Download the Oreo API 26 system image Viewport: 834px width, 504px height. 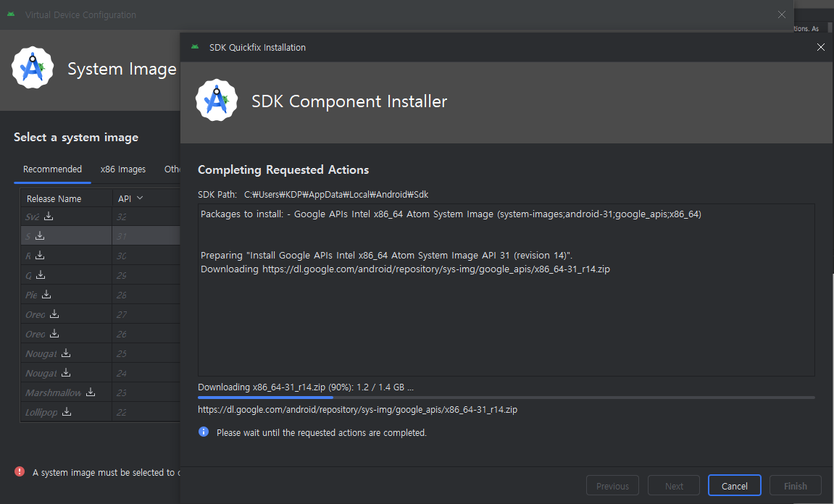(x=54, y=333)
